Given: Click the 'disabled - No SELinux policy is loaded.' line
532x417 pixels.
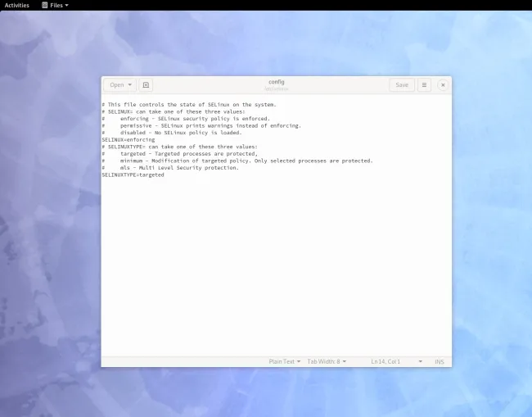Looking at the screenshot, I should (172, 133).
